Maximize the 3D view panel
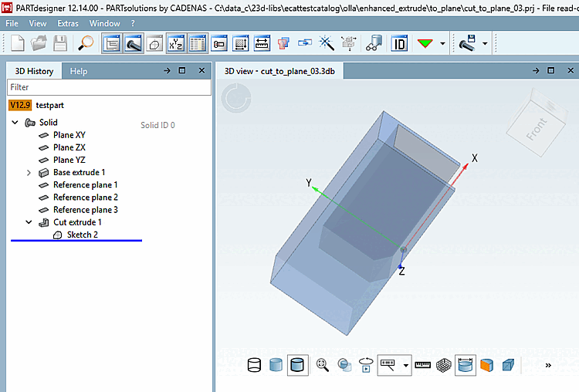579x392 pixels. tap(551, 70)
